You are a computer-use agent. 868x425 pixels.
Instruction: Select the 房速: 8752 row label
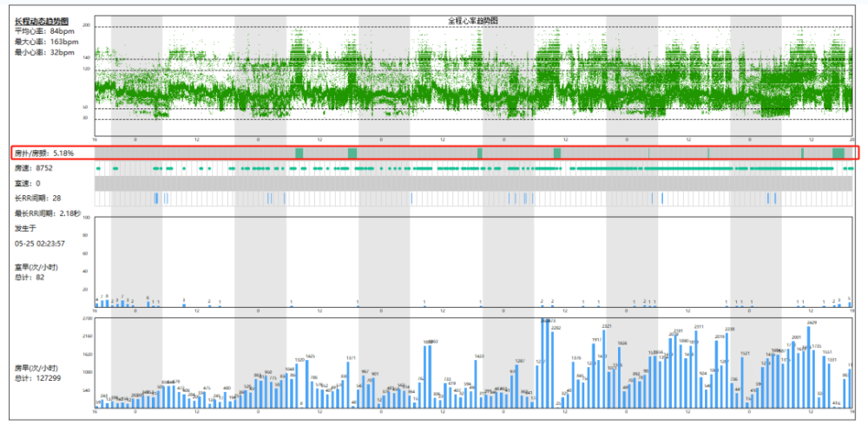(34, 168)
